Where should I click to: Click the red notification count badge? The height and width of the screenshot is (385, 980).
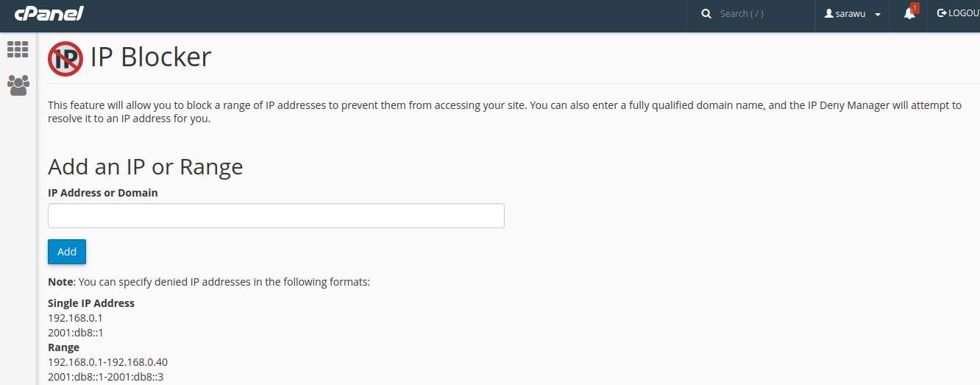915,8
